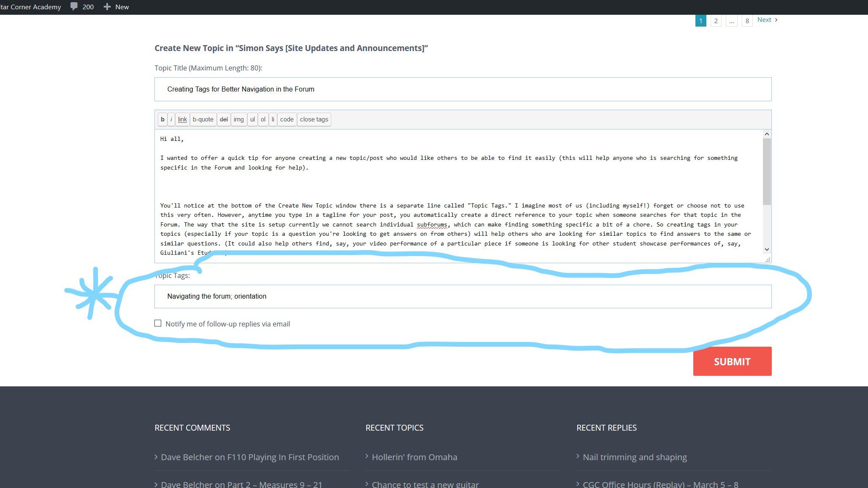Open comment Dave Belcher on F110 Playing In First Position
The width and height of the screenshot is (868, 488).
(250, 457)
